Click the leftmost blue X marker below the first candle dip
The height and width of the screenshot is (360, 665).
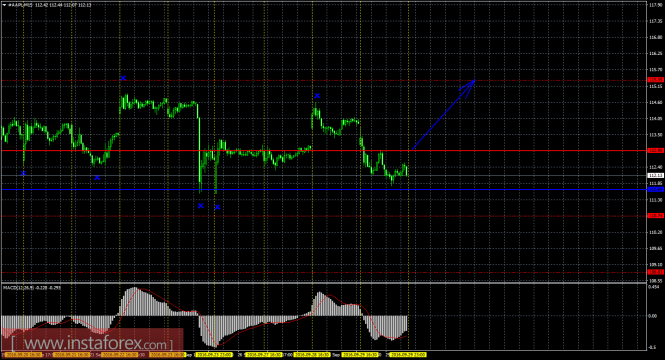click(x=23, y=173)
